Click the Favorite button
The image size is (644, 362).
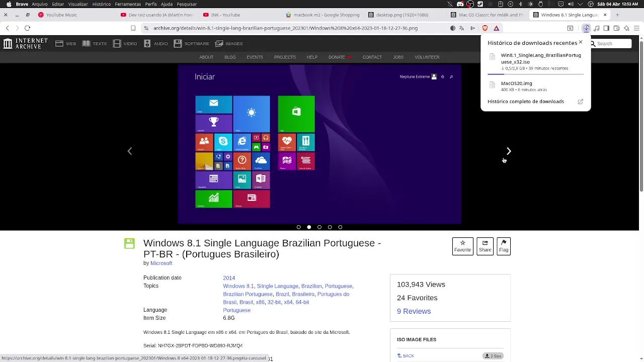463,246
